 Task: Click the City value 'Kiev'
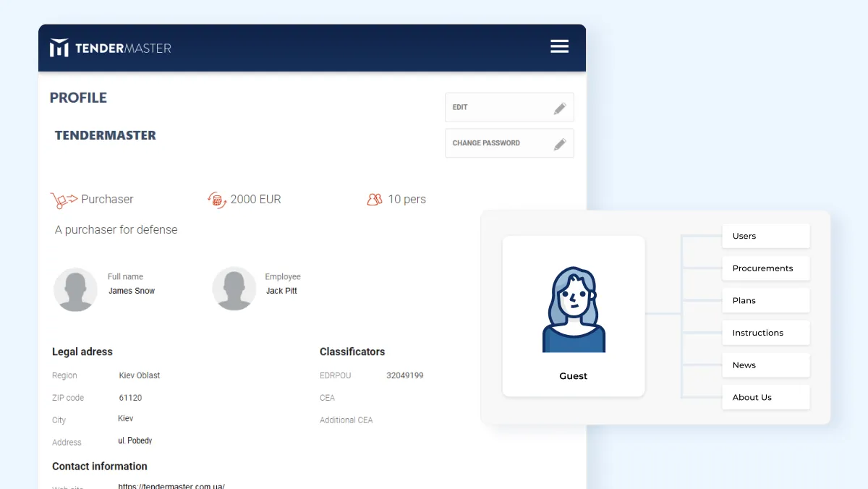[x=126, y=418]
